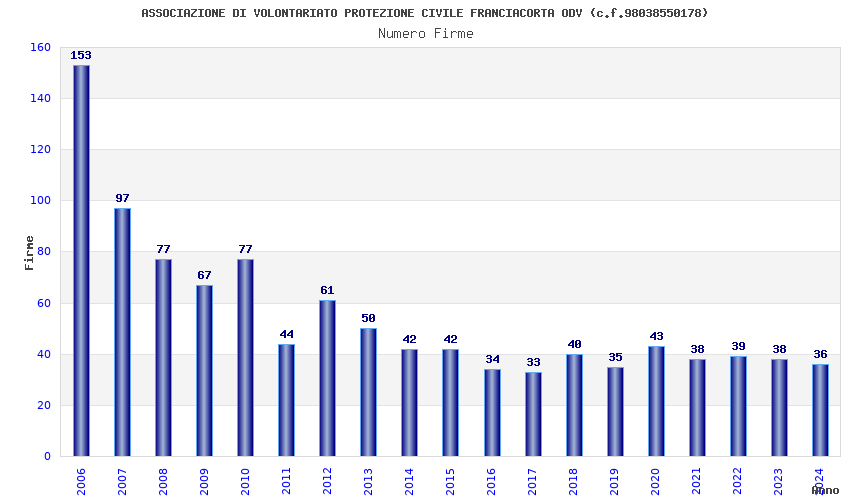Click the 2012 year axis label
This screenshot has width=850, height=500.
(x=327, y=482)
